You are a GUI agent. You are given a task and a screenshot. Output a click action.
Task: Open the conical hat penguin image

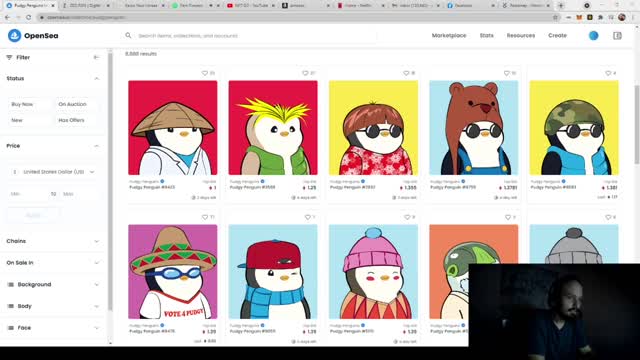click(x=173, y=128)
